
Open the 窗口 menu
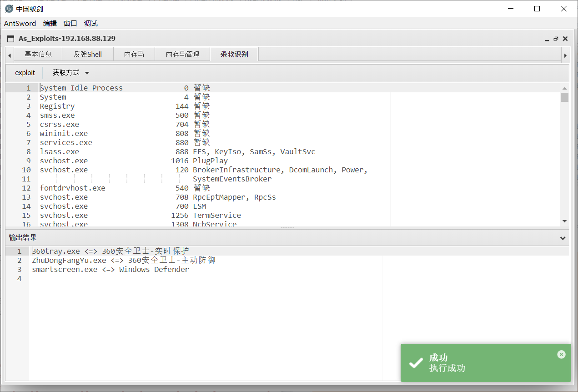coord(70,23)
